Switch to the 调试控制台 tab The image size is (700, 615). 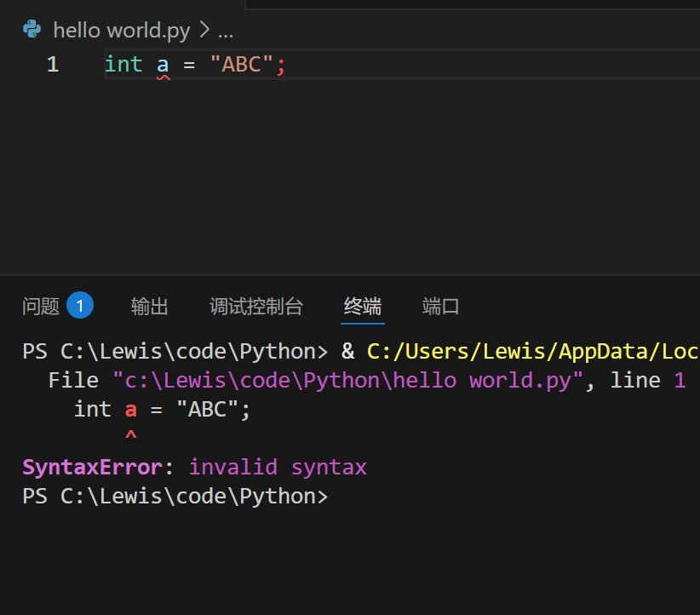256,307
